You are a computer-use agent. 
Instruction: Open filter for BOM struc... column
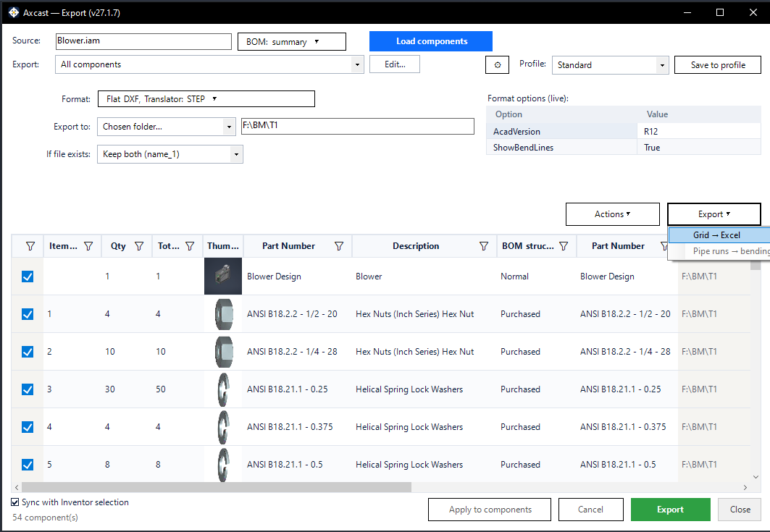[x=564, y=246]
